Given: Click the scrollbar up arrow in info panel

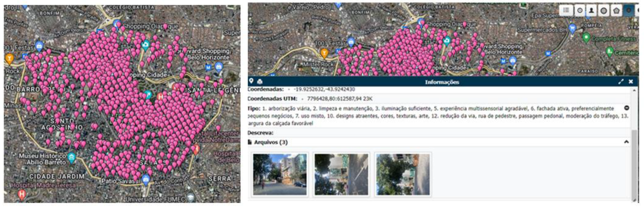Looking at the screenshot, I should point(634,90).
